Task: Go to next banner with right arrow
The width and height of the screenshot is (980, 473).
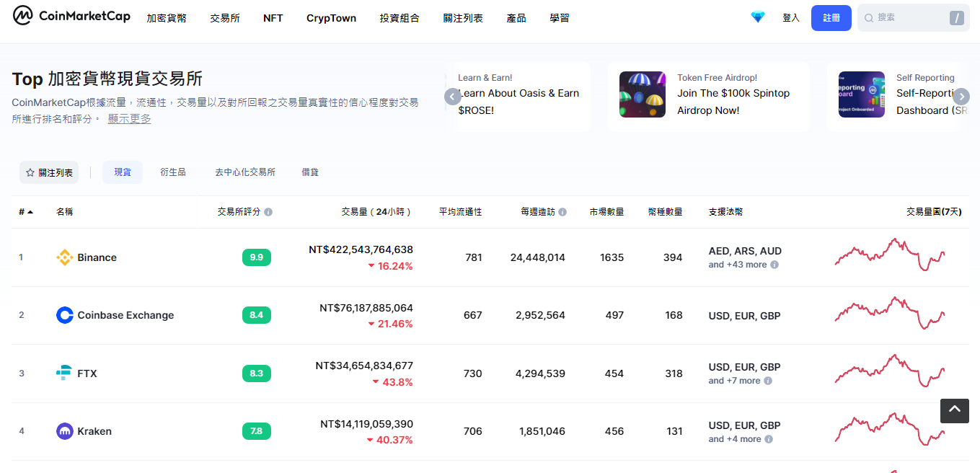Action: click(x=961, y=97)
